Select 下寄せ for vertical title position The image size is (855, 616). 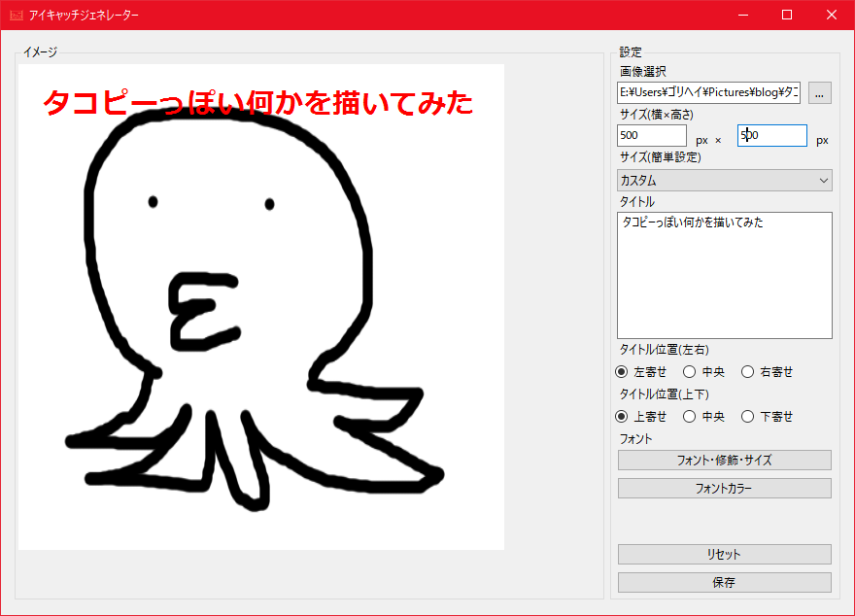coord(768,417)
